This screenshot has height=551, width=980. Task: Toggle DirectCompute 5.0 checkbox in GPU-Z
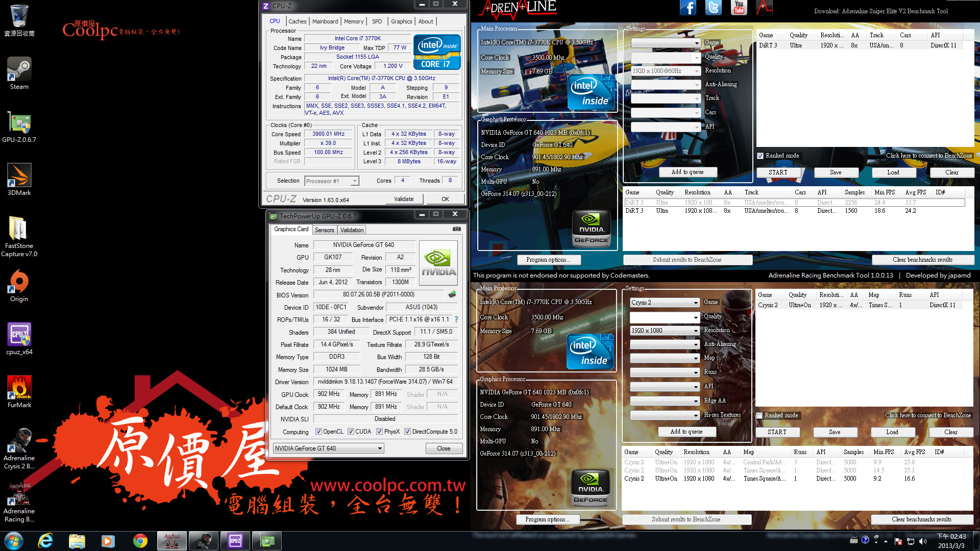pos(407,432)
